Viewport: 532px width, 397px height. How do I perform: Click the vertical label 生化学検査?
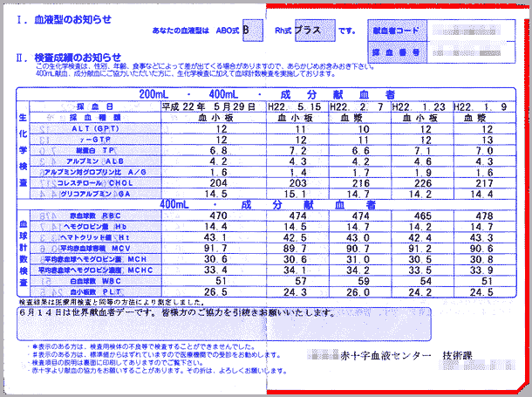23,150
